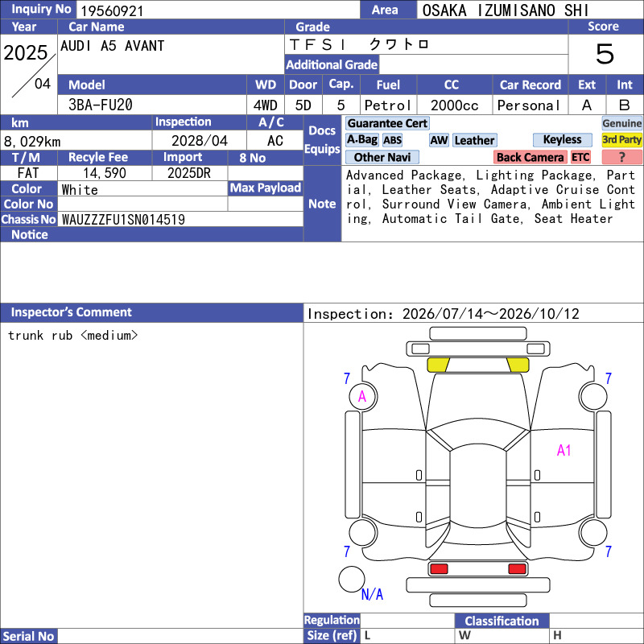Viewport: 644px width, 644px height.
Task: Select the Chassis No WAUZZZFU1SN014519 field
Action: click(x=180, y=220)
